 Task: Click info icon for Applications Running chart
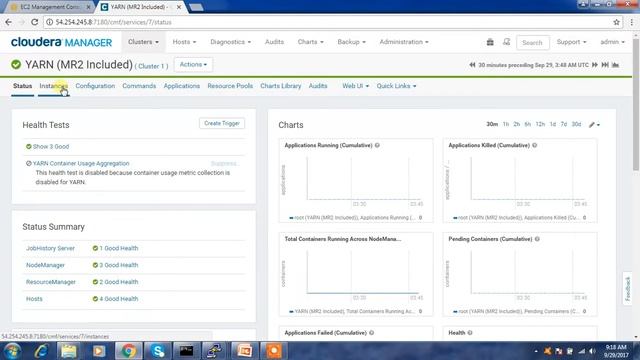click(377, 145)
